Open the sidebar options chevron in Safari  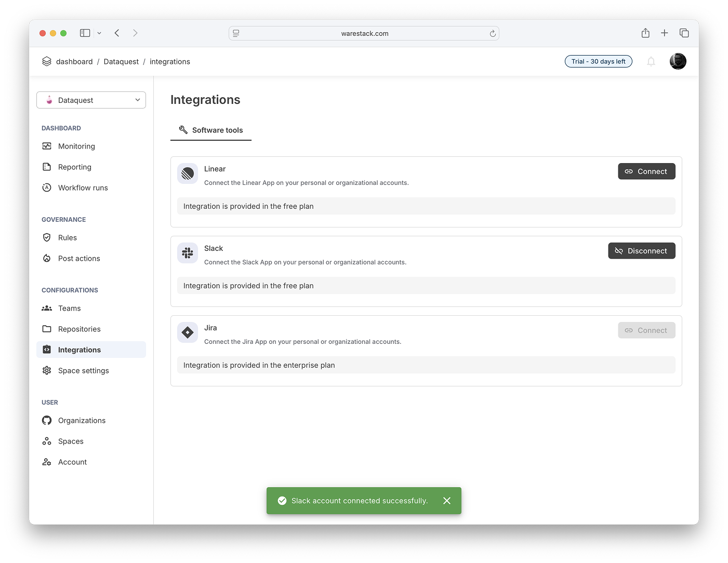[99, 33]
